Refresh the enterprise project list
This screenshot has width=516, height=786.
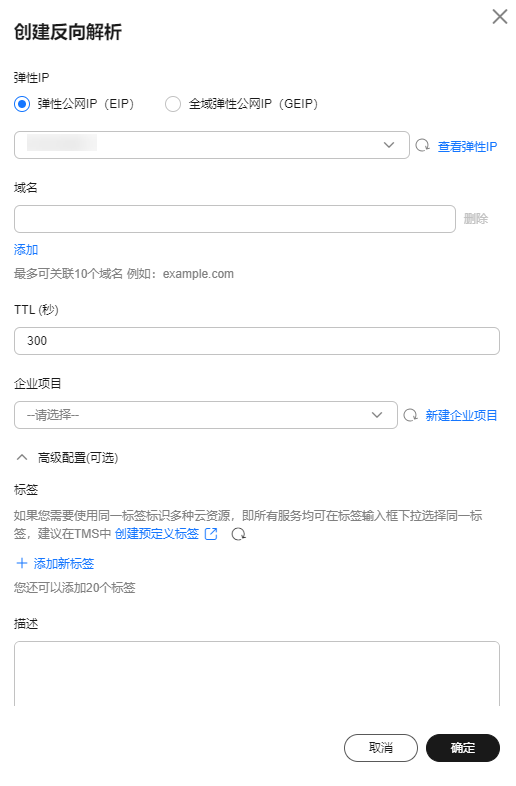pyautogui.click(x=410, y=415)
